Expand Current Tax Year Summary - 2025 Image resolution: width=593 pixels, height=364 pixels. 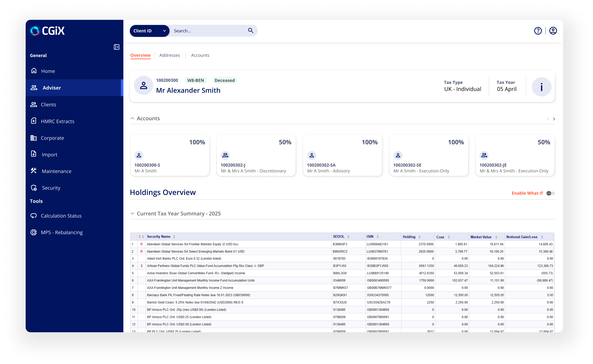click(132, 214)
